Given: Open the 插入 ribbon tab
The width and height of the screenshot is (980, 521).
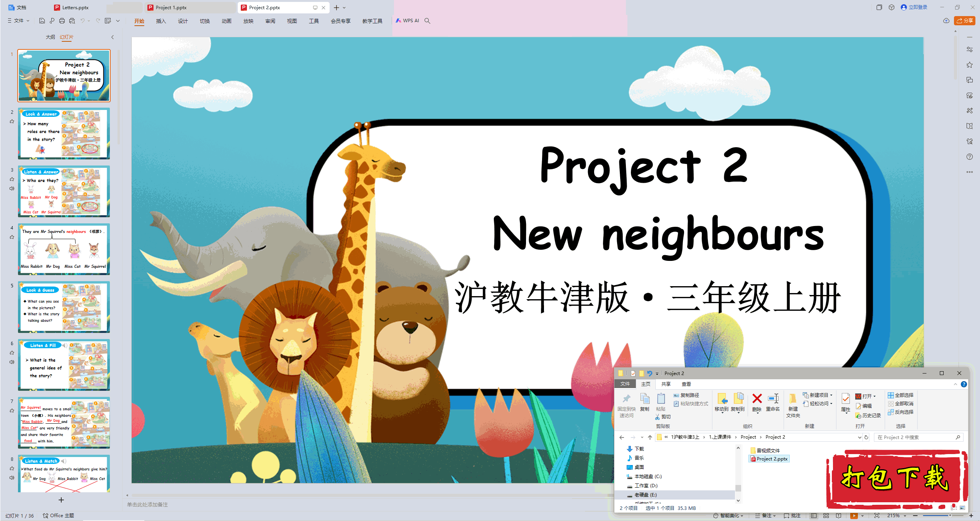Looking at the screenshot, I should click(x=161, y=21).
